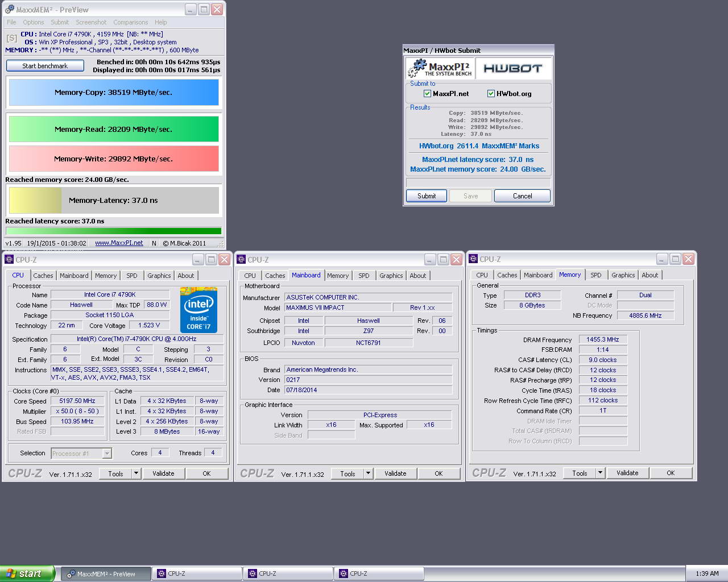Switch to SPD tab in CPU-Z Memory window
Screen dimensions: 728x582
(595, 275)
